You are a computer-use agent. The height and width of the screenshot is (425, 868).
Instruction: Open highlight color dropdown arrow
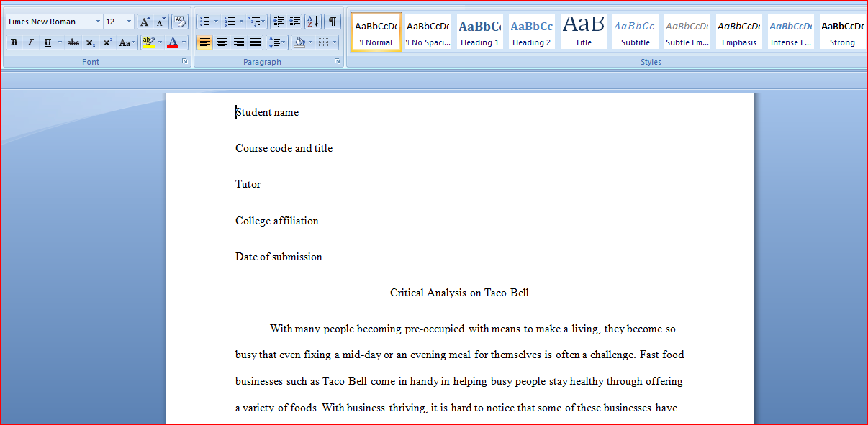[160, 43]
